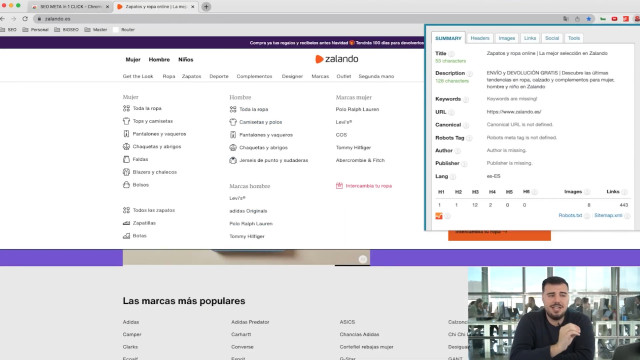Click the browser forward arrow
Image resolution: width=640 pixels, height=360 pixels.
[x=13, y=19]
